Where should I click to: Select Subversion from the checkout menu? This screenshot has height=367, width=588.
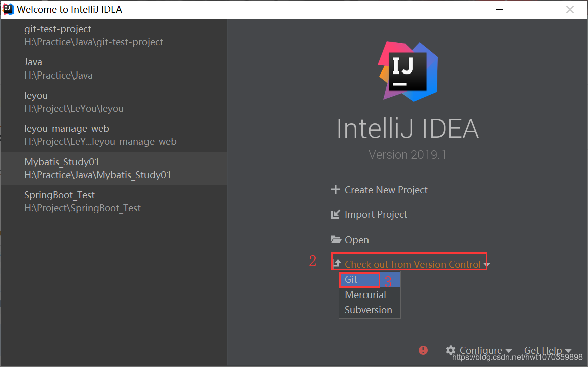tap(370, 310)
